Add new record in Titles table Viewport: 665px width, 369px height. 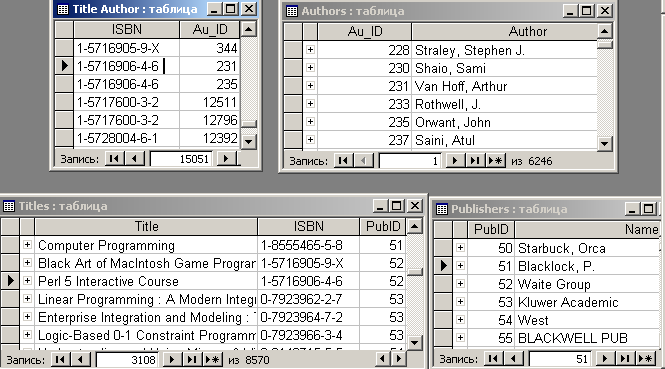(x=212, y=360)
